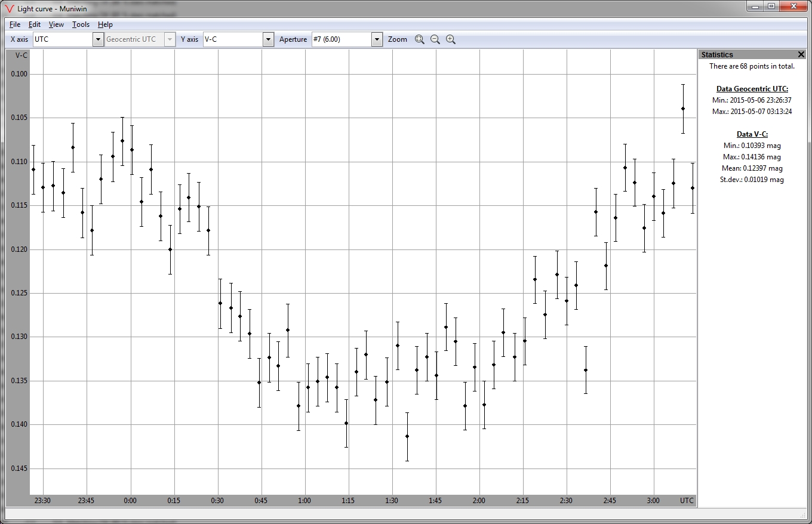
Task: Open the Tools menu
Action: point(81,24)
